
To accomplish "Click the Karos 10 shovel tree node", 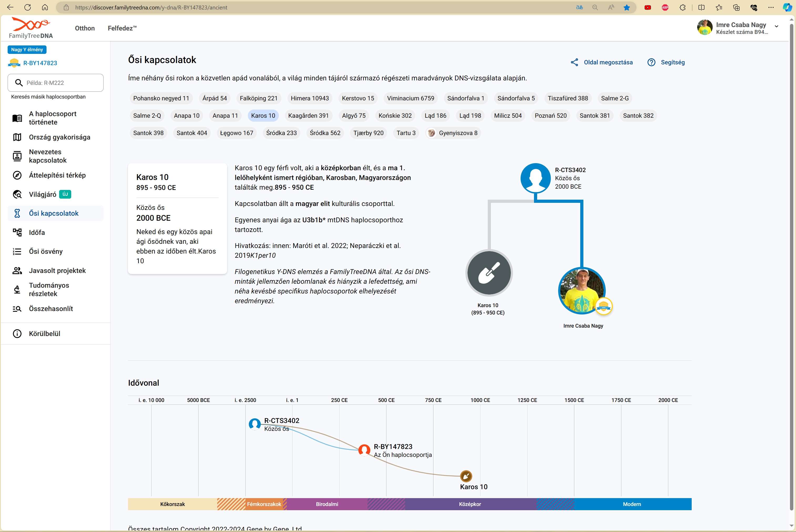I will click(x=489, y=273).
